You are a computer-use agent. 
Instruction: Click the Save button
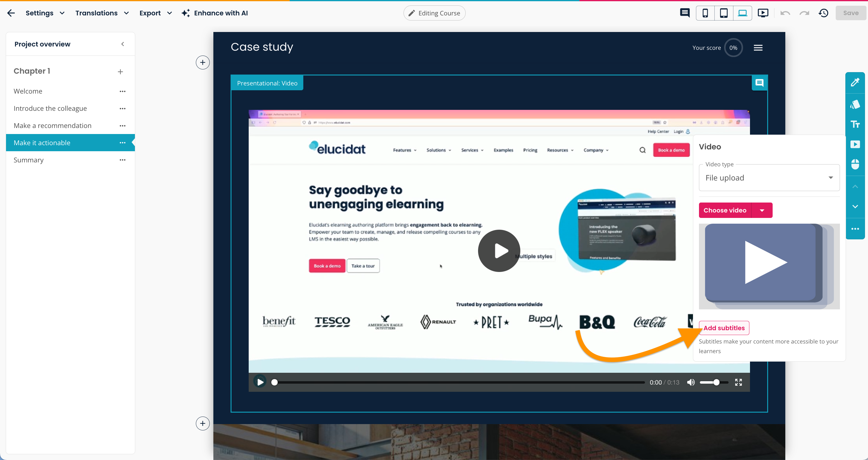pyautogui.click(x=850, y=13)
